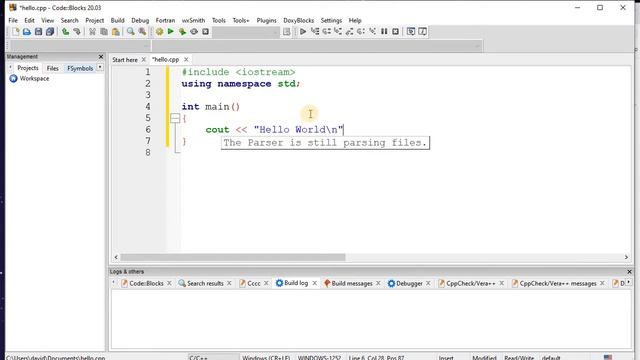Create a new file with toolbar icon
The image size is (640, 360).
tap(16, 31)
